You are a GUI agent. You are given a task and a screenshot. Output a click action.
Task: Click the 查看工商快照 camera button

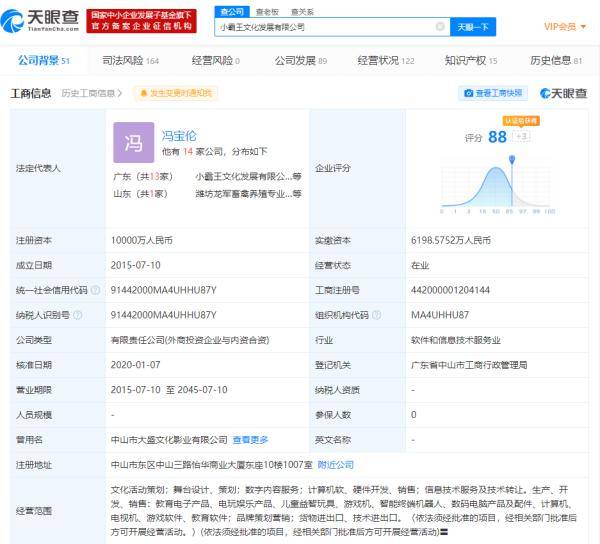(493, 93)
